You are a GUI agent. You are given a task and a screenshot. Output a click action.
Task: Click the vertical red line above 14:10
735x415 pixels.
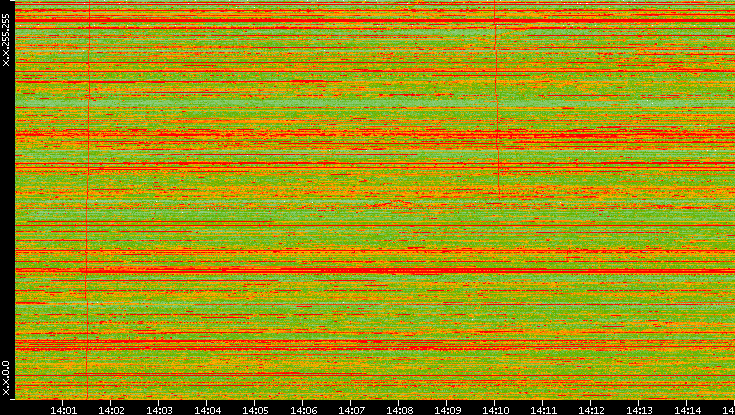pyautogui.click(x=496, y=101)
